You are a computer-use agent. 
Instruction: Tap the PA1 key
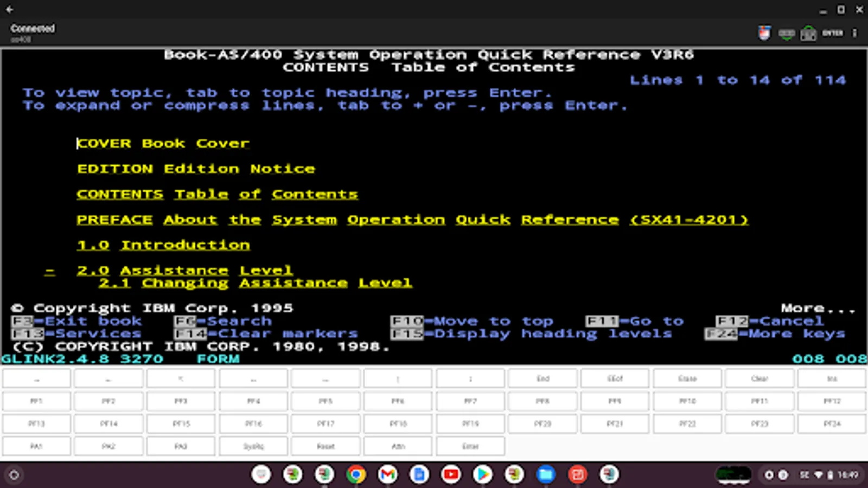click(x=36, y=446)
